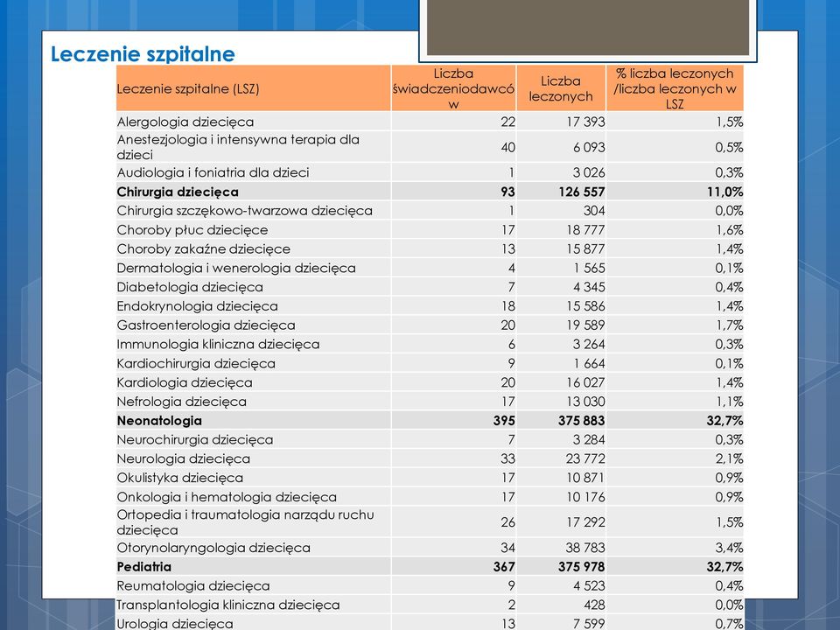
Task: Click the value '19 589'
Action: point(585,325)
